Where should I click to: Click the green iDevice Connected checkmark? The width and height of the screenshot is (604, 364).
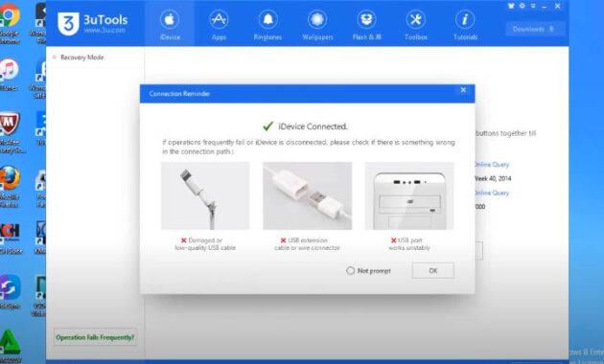coord(267,126)
